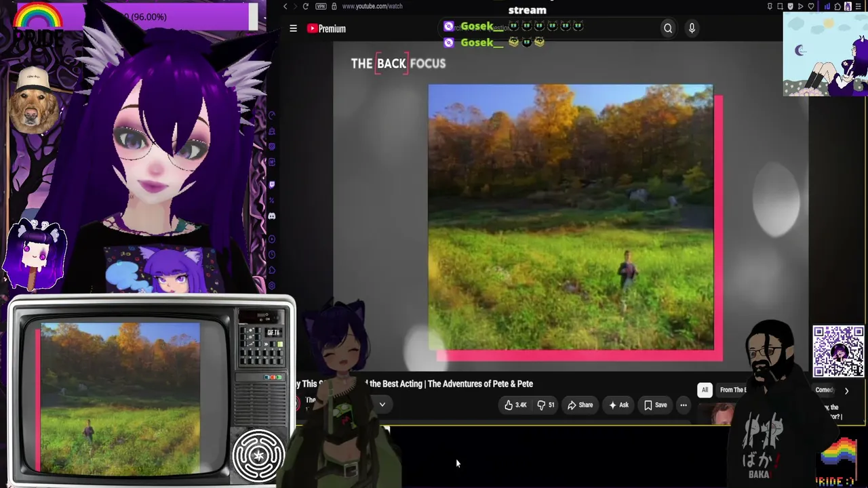Go forward with the browser forward arrow
This screenshot has width=868, height=488.
pos(295,6)
